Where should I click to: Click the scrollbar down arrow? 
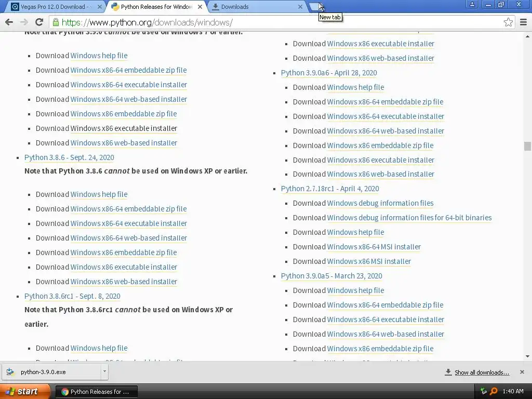click(528, 356)
